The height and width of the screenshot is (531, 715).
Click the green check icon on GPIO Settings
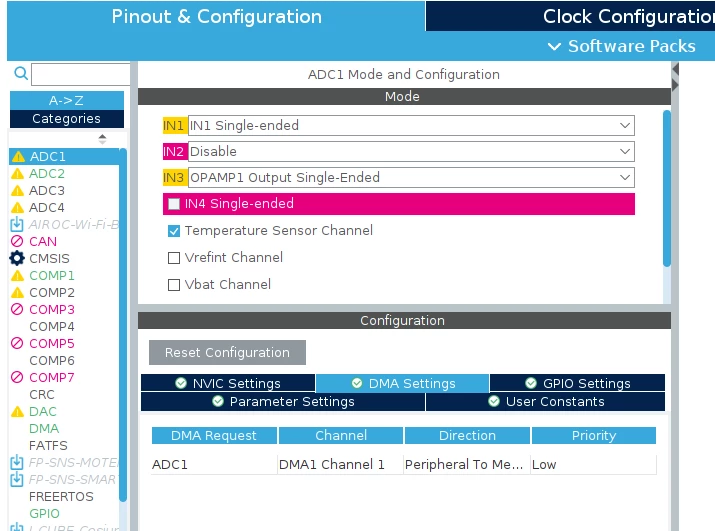(531, 383)
